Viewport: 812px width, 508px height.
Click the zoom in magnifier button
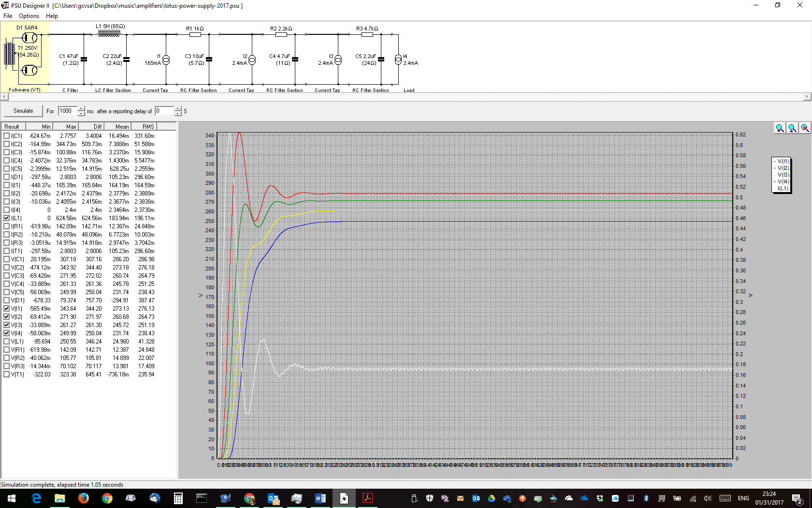780,128
